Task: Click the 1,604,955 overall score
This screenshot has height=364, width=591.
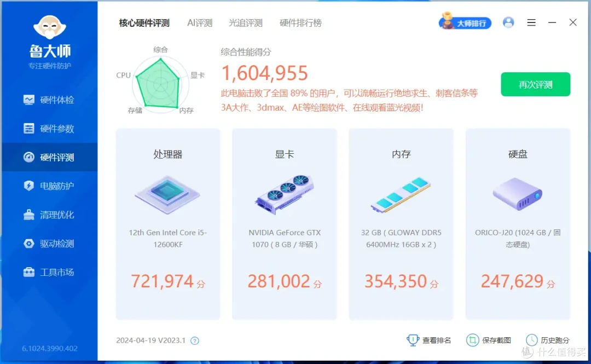Action: coord(265,73)
